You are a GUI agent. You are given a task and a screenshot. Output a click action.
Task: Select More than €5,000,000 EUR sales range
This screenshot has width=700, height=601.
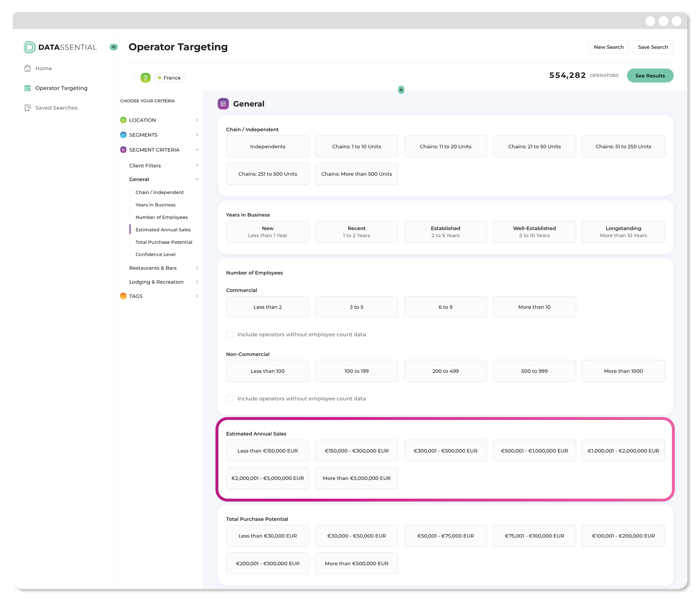[356, 478]
